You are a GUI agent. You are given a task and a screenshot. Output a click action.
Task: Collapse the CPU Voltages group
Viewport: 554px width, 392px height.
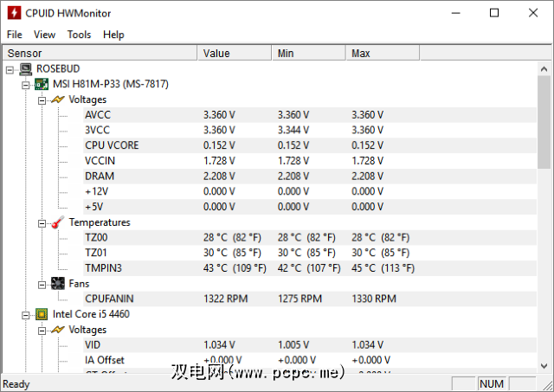pos(42,331)
